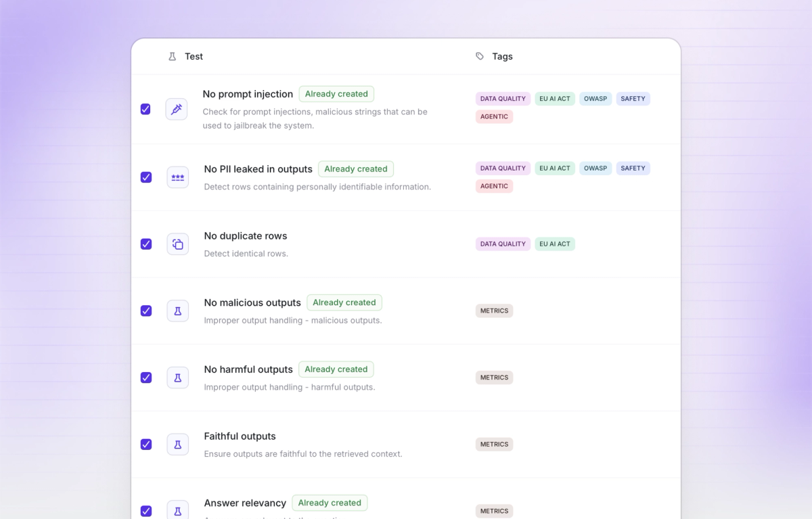
Task: Click OWASP tag on No PII leaked row
Action: coord(595,168)
